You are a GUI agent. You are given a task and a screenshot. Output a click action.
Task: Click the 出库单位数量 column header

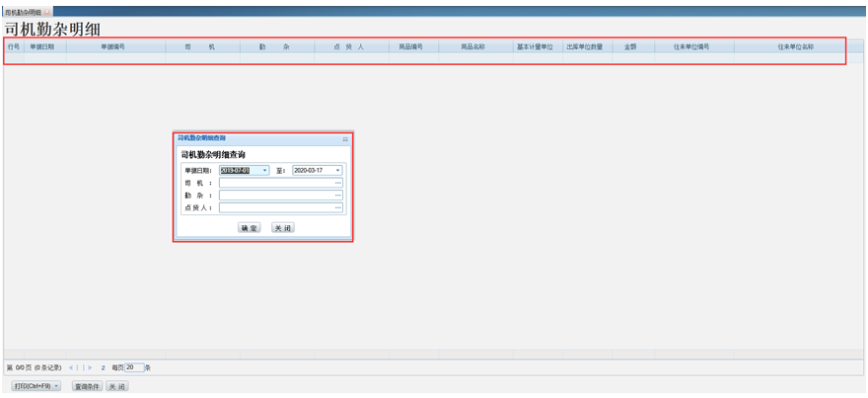[587, 47]
